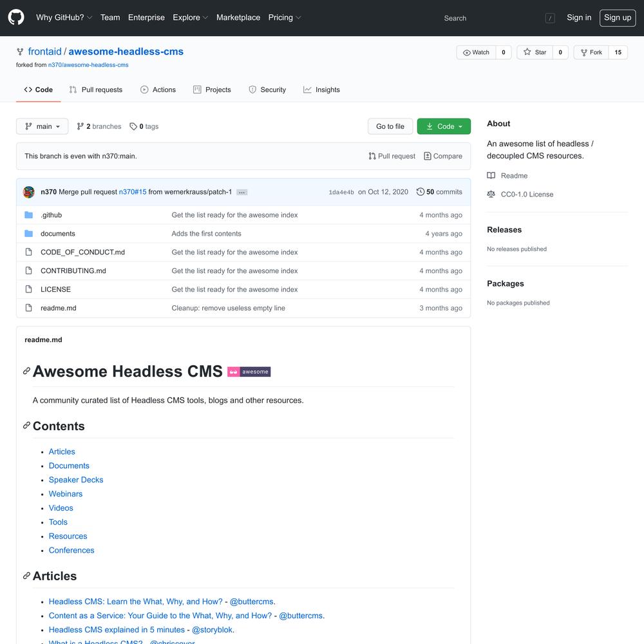The height and width of the screenshot is (644, 644).
Task: Open the green Code download dropdown
Action: pos(444,126)
